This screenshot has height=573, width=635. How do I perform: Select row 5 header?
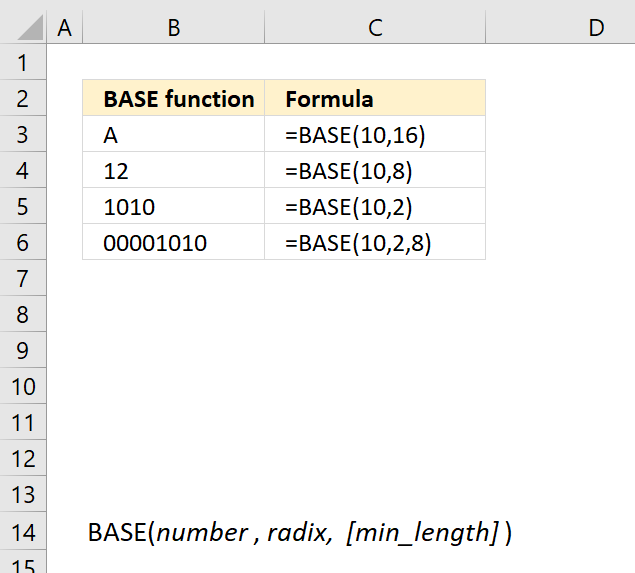click(x=23, y=206)
